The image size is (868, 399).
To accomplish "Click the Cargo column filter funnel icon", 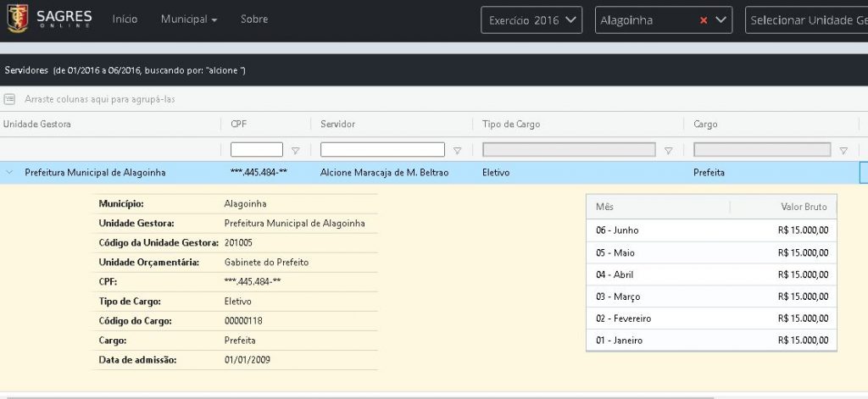I will [843, 151].
